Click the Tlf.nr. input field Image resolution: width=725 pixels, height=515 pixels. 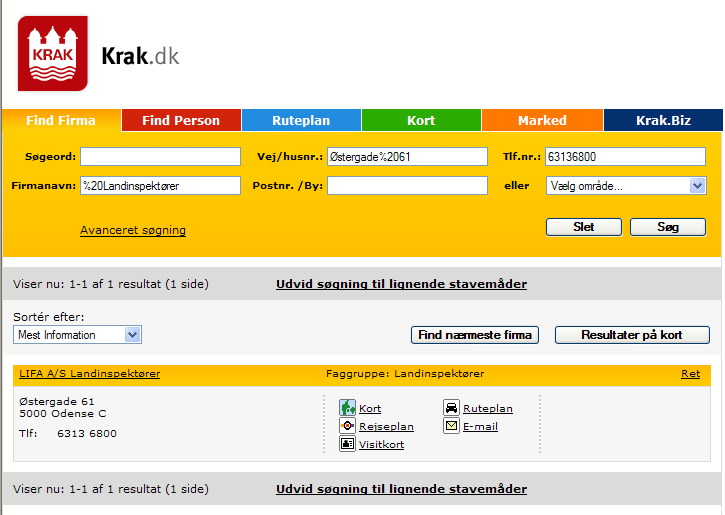pos(626,157)
